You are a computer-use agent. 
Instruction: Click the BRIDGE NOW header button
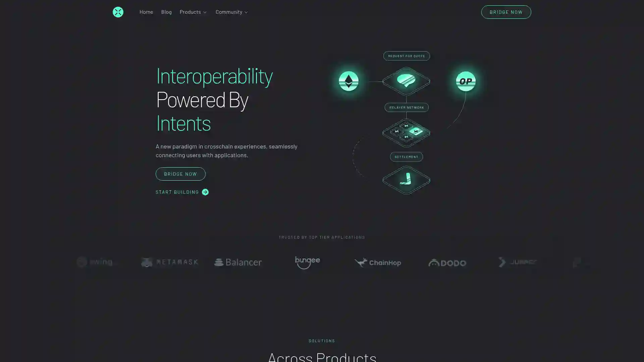pos(506,12)
